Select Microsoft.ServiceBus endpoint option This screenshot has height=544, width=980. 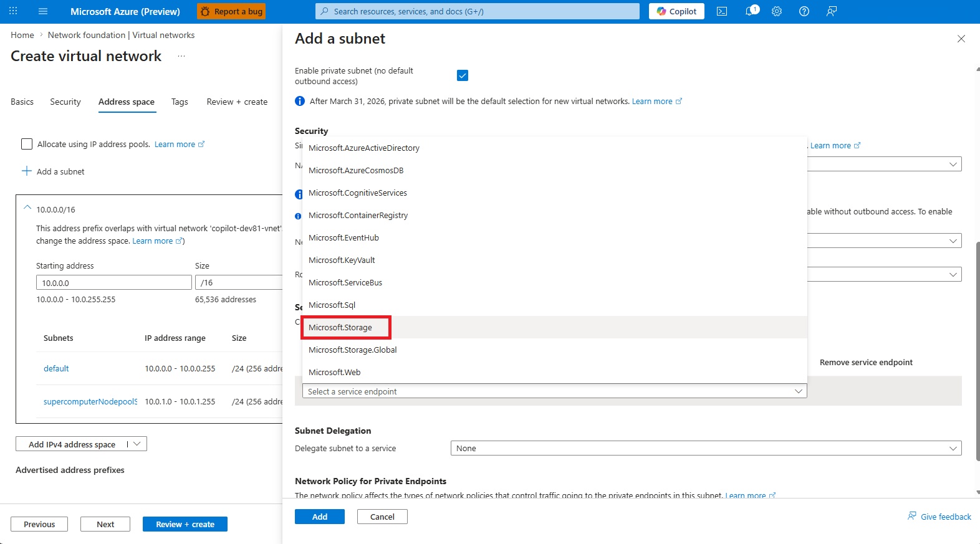[x=555, y=282]
